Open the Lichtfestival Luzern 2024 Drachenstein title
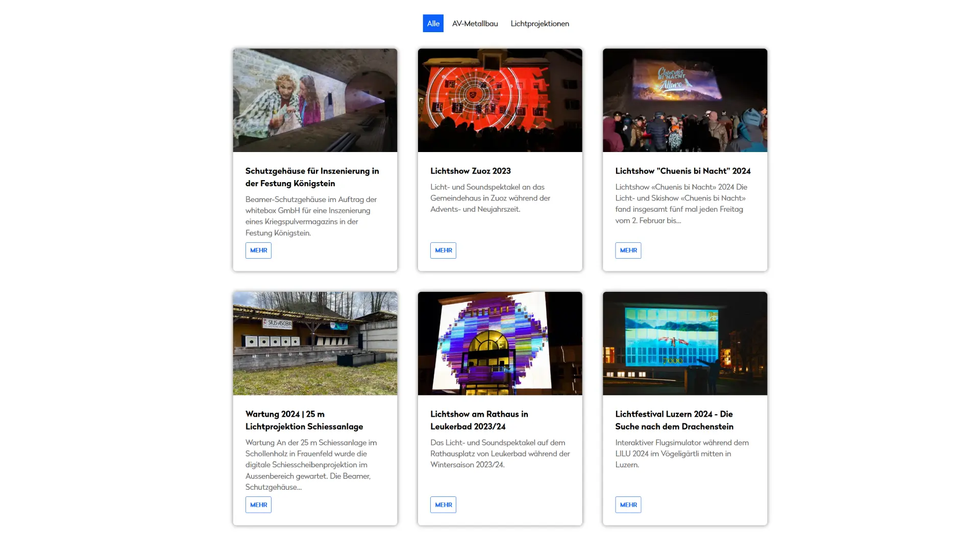 [x=674, y=420]
